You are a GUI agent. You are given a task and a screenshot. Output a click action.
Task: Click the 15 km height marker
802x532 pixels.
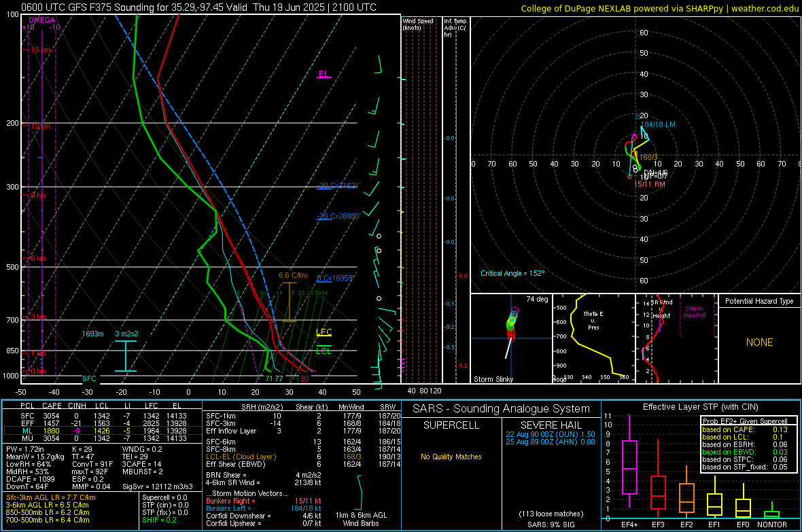click(40, 50)
